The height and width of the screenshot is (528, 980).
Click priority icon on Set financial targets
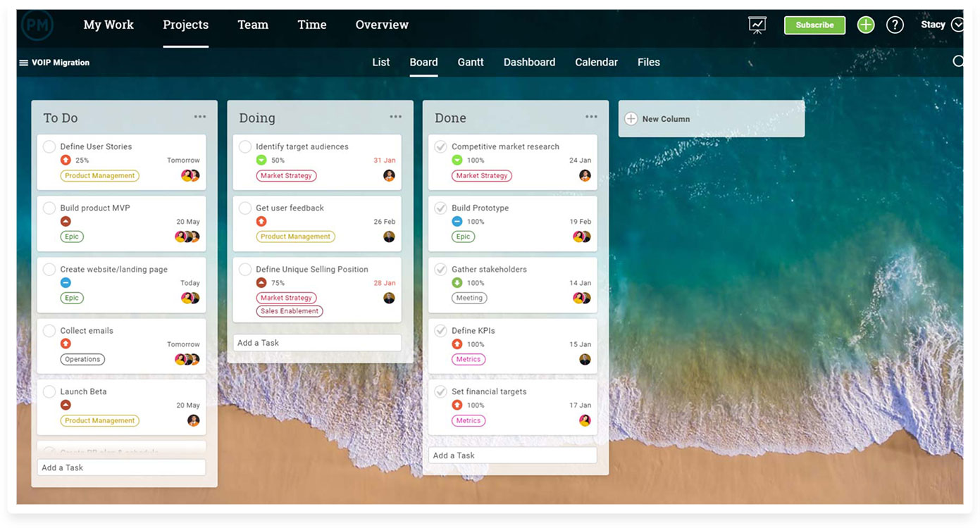457,406
